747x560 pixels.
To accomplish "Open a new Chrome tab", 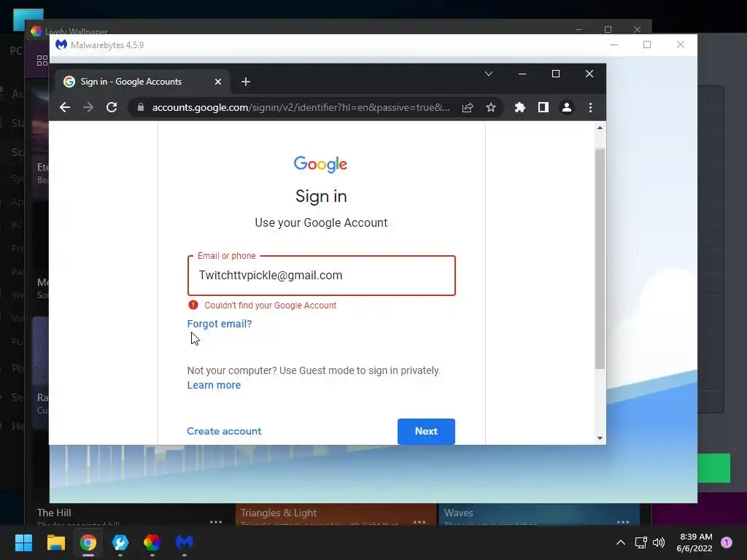I will 245,82.
